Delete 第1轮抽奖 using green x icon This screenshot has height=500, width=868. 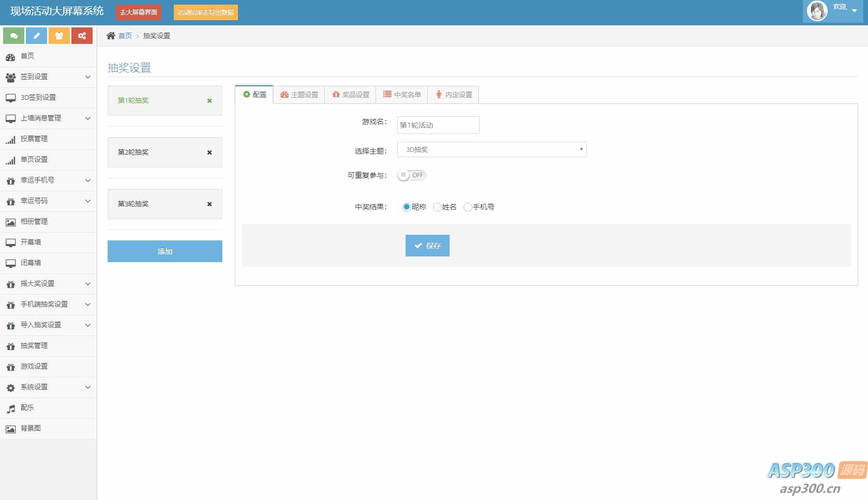[x=209, y=101]
